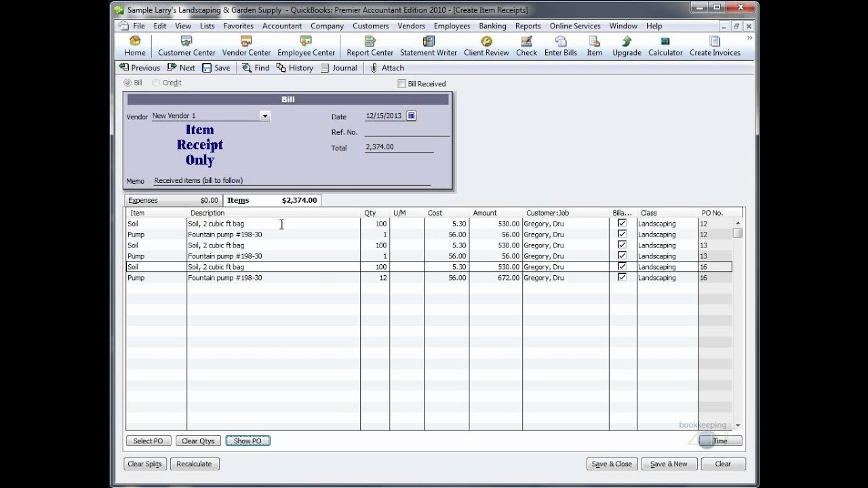Toggle billable checkbox for Pump PO 12

tap(622, 234)
